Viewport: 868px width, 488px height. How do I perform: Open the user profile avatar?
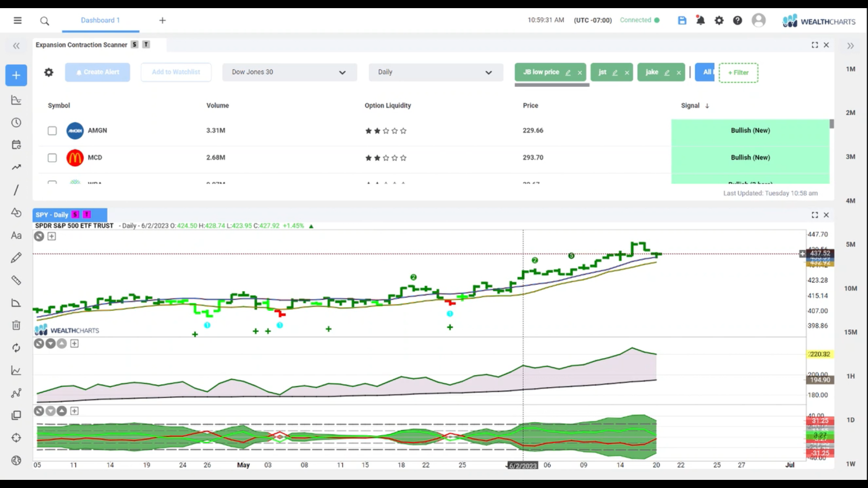click(759, 20)
